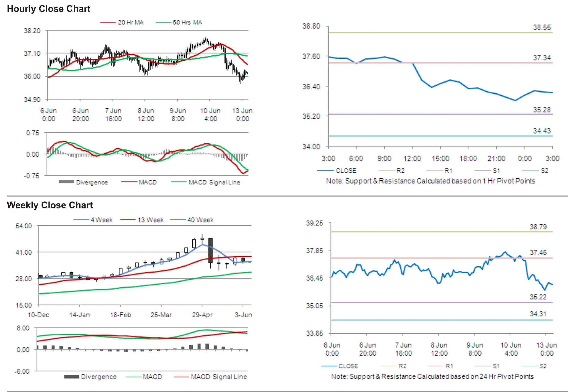Click the "0.75" value on hourly MACD axis
This screenshot has width=568, height=392.
[x=33, y=133]
